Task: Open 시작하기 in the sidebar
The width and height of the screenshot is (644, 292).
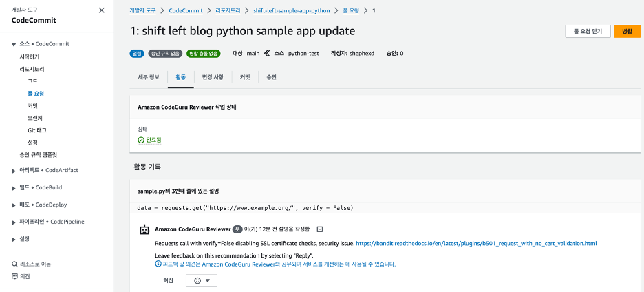Action: [30, 56]
